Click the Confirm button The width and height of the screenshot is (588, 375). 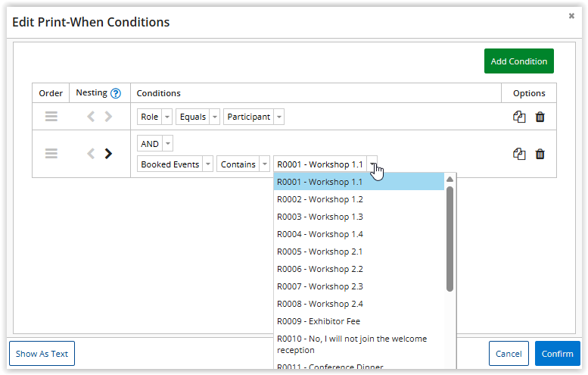[x=557, y=354]
